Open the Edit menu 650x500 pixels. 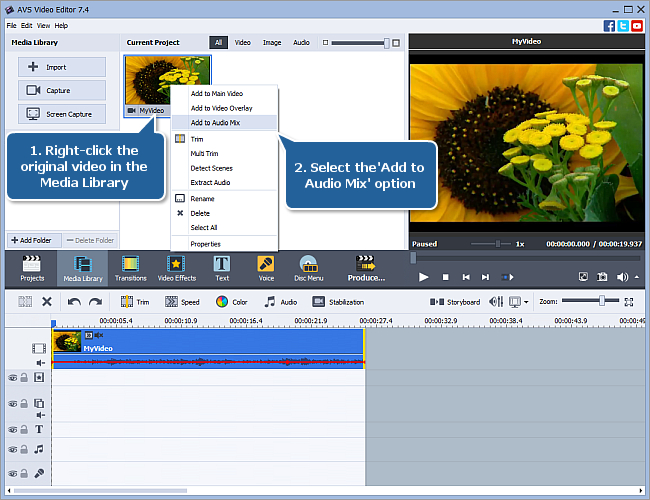click(x=27, y=26)
